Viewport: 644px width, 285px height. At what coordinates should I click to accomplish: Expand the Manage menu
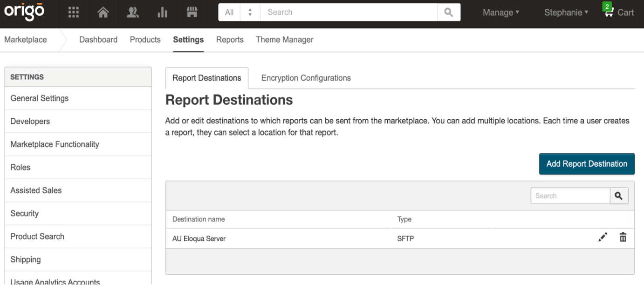501,13
